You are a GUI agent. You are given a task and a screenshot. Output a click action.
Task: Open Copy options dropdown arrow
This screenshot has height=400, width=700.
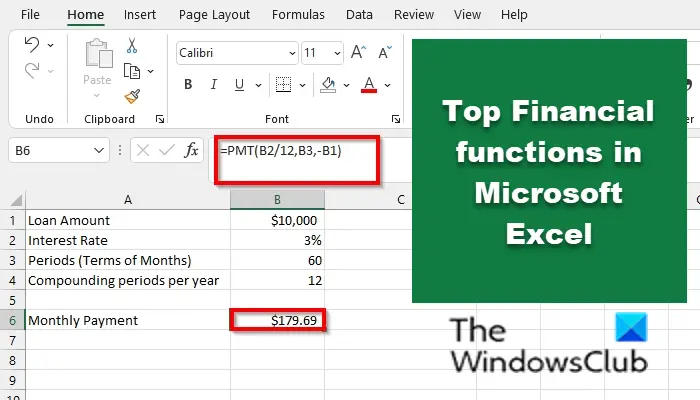(x=150, y=71)
